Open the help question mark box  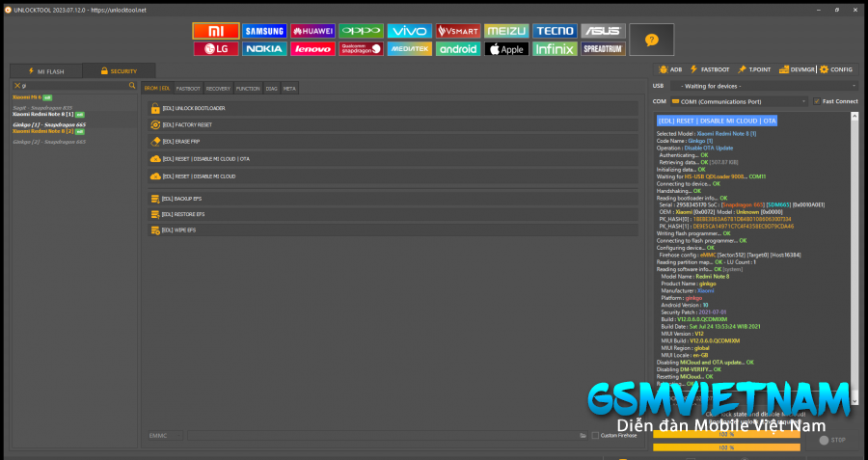tap(652, 40)
